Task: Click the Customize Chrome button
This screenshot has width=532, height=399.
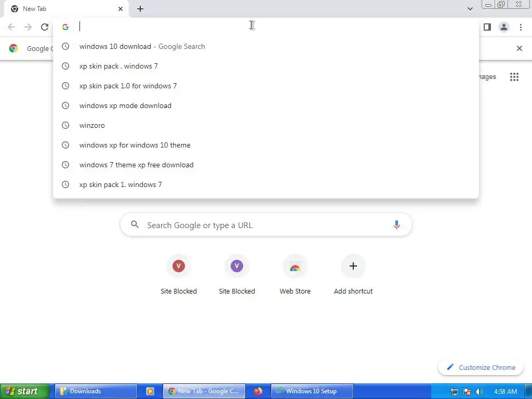Action: point(481,367)
